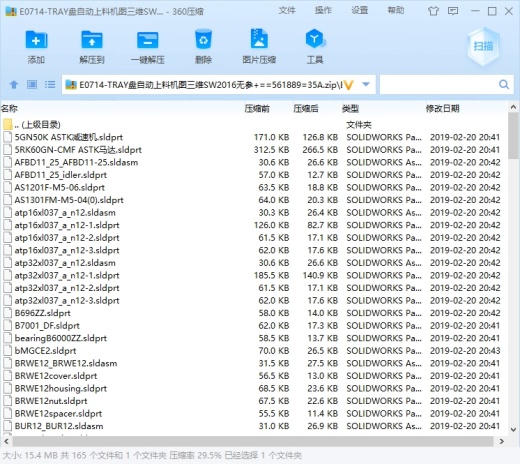Select the 上级目录 parent folder icon

point(7,125)
